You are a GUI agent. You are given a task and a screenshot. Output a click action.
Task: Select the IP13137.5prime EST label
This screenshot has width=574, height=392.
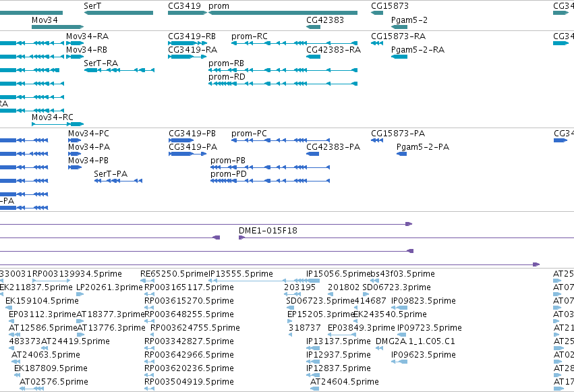click(339, 341)
